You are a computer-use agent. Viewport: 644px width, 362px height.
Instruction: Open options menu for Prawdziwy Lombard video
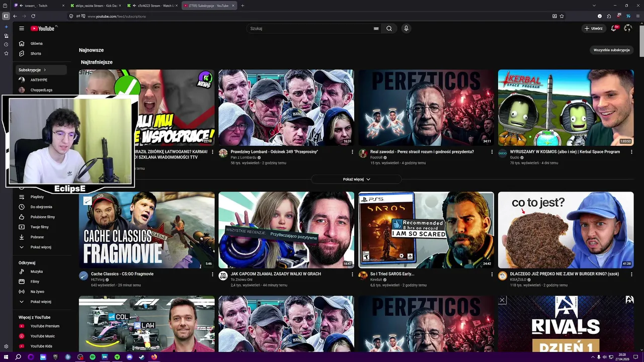click(x=352, y=152)
